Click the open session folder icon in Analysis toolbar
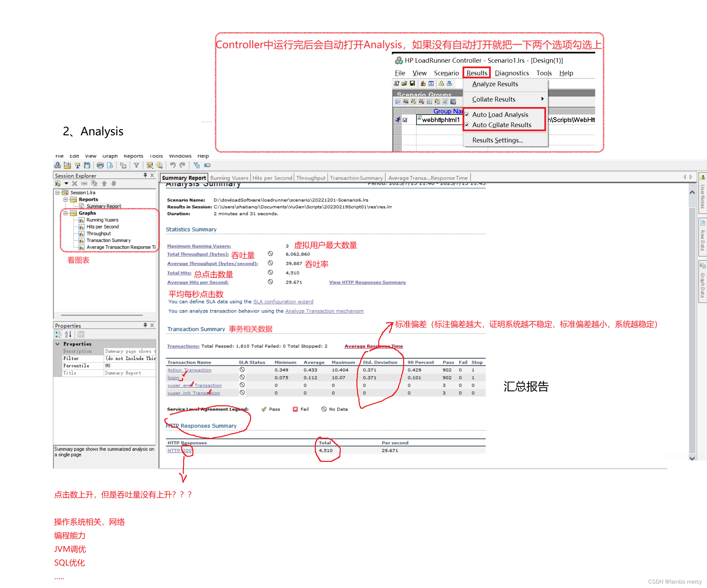707x588 pixels. tap(67, 165)
